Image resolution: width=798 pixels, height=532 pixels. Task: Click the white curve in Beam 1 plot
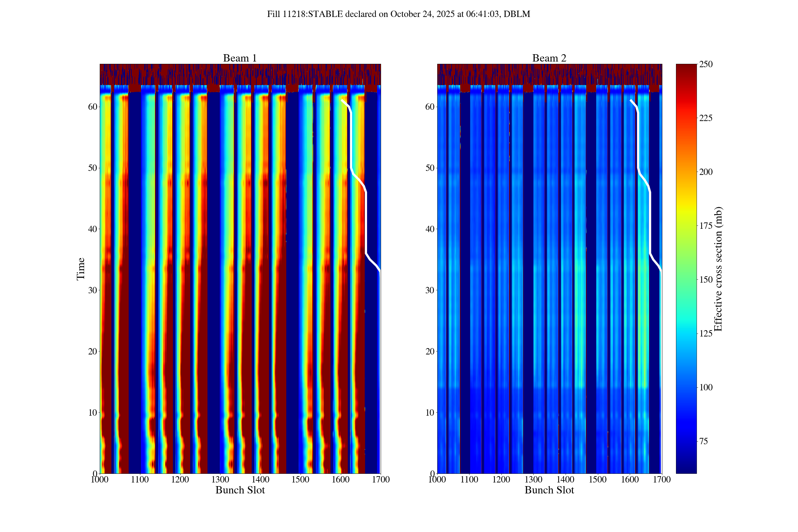point(366,220)
